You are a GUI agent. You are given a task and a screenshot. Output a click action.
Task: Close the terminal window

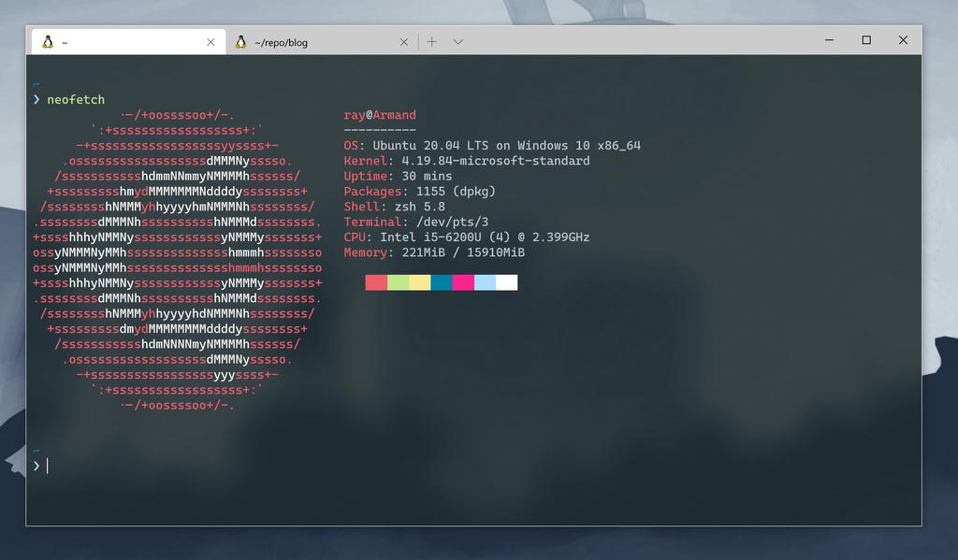click(x=903, y=40)
